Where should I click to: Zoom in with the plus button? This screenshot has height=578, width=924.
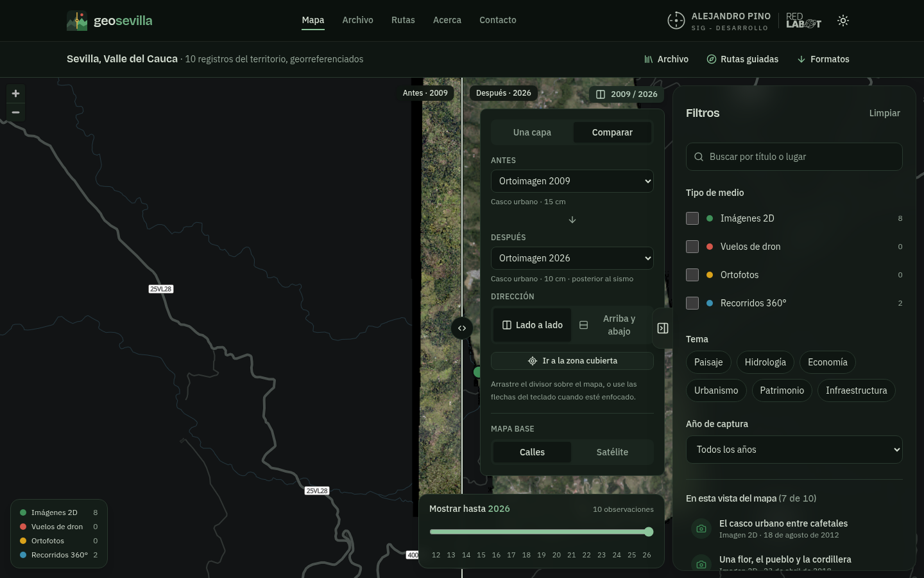(15, 94)
